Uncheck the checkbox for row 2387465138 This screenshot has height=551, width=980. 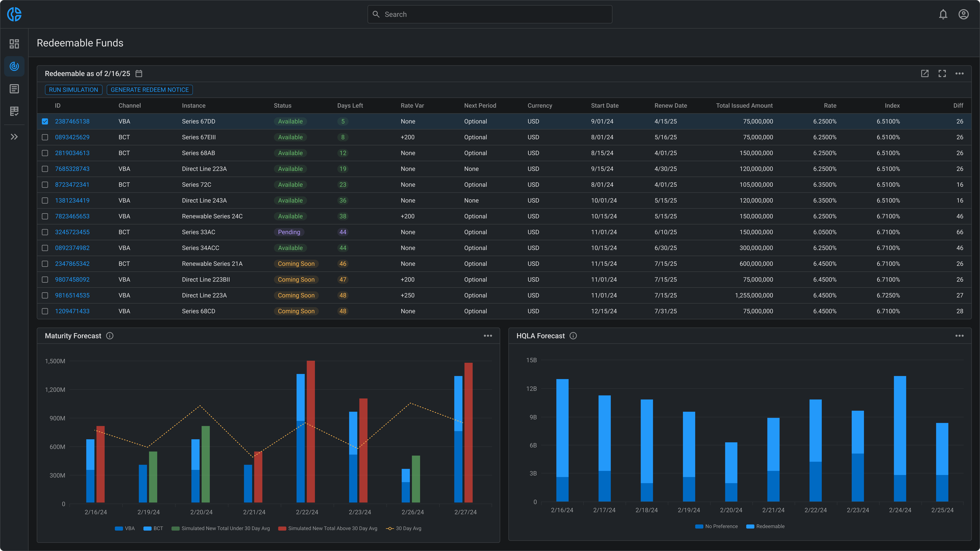pos(45,121)
